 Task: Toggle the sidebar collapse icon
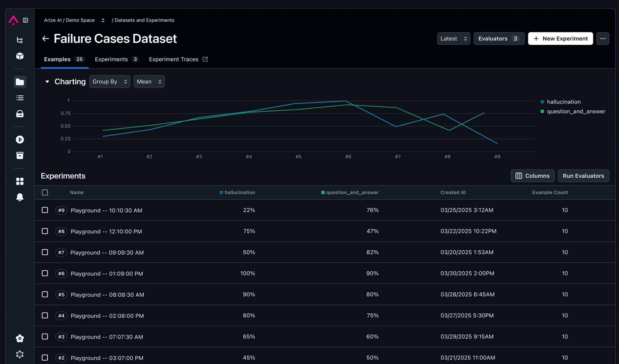tap(25, 20)
